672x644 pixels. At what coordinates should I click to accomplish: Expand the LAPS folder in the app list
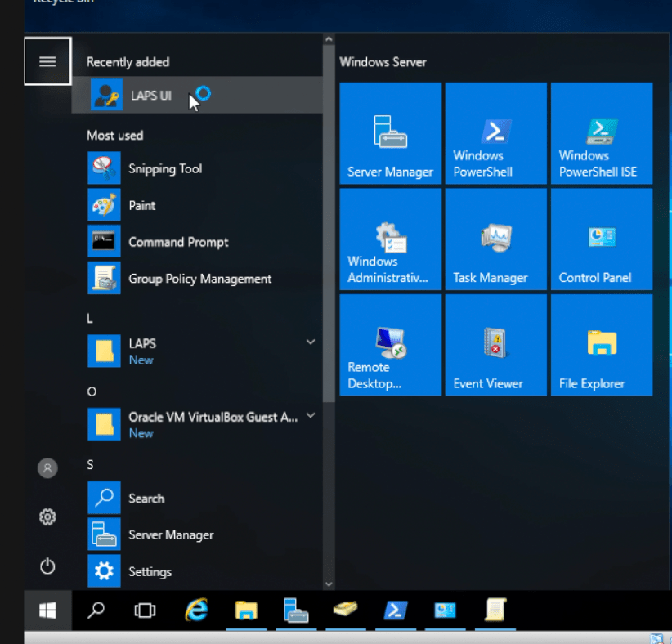[x=310, y=342]
